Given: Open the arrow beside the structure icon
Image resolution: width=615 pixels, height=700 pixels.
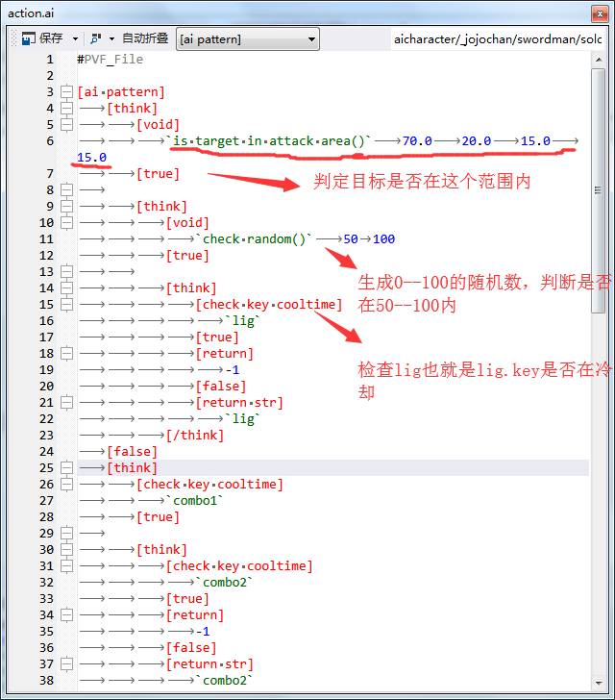Looking at the screenshot, I should (x=111, y=38).
